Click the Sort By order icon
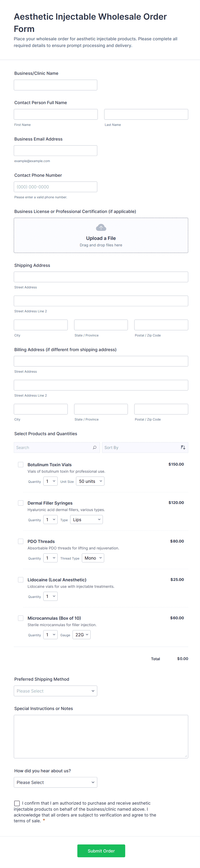The image size is (200, 868). [x=183, y=447]
